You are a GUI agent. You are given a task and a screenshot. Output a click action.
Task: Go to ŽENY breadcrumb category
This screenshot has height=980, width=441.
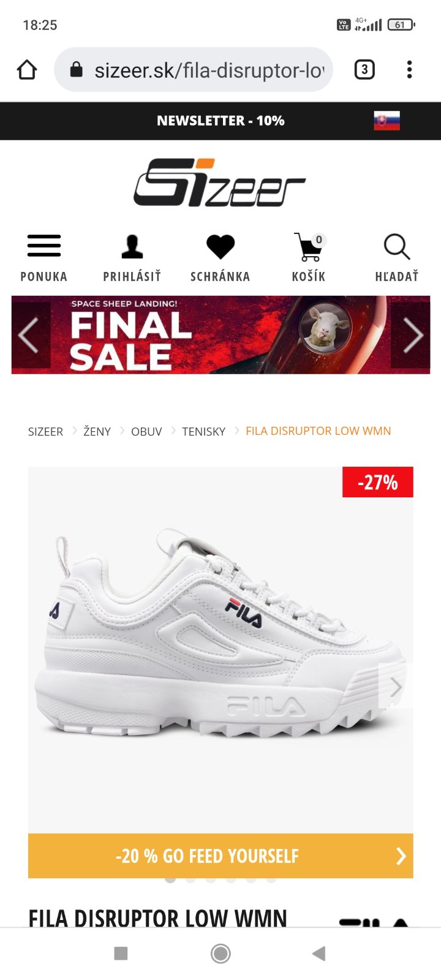point(97,431)
